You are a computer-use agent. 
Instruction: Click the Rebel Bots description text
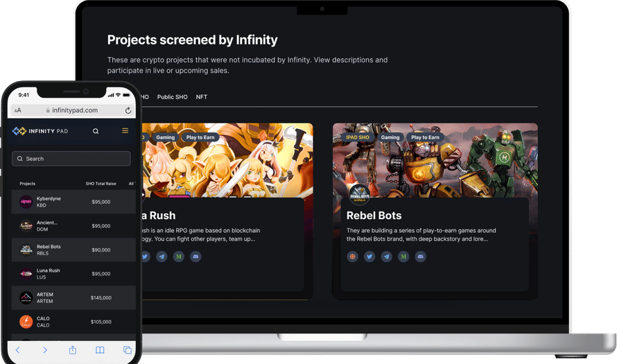pyautogui.click(x=421, y=234)
